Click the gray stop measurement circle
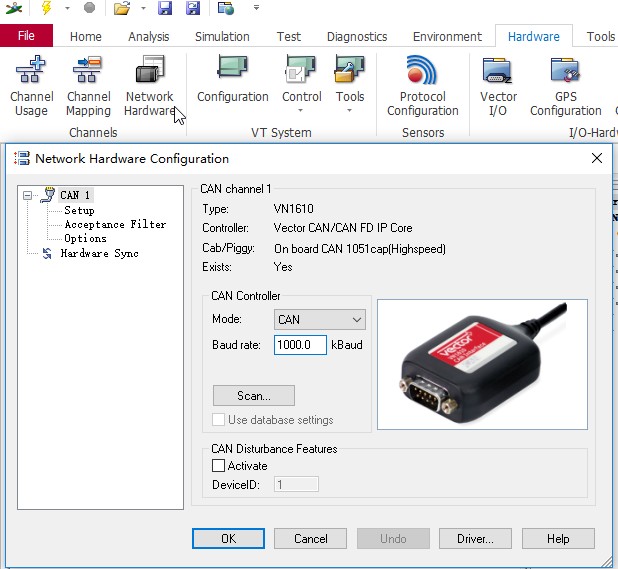Viewport: 618px width, 569px height. tap(89, 7)
